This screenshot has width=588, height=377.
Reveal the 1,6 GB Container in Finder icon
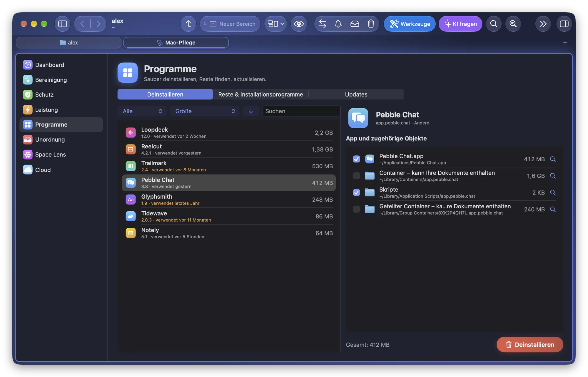pyautogui.click(x=553, y=176)
